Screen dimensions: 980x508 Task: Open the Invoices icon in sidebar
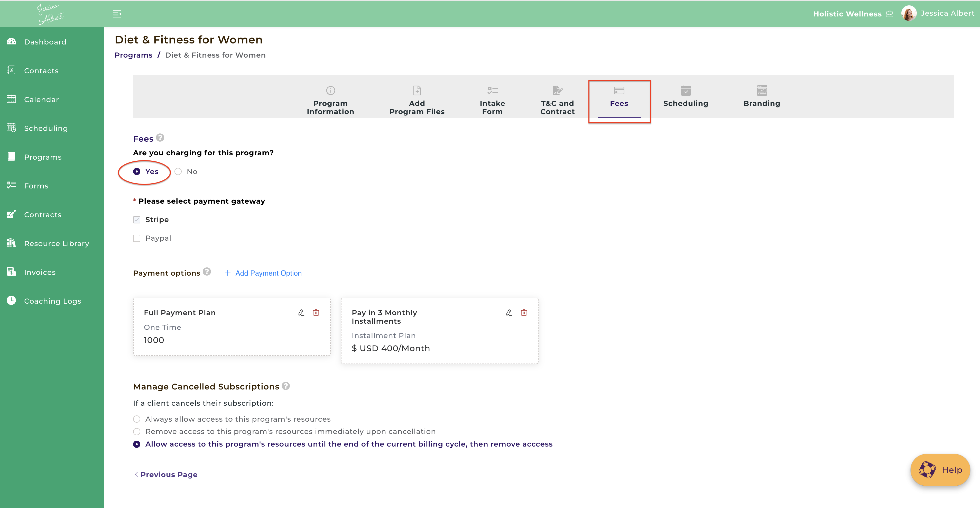pyautogui.click(x=11, y=272)
